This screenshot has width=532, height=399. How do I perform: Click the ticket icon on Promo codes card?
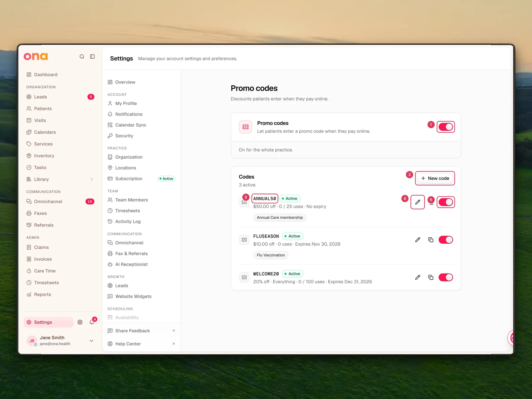point(246,127)
